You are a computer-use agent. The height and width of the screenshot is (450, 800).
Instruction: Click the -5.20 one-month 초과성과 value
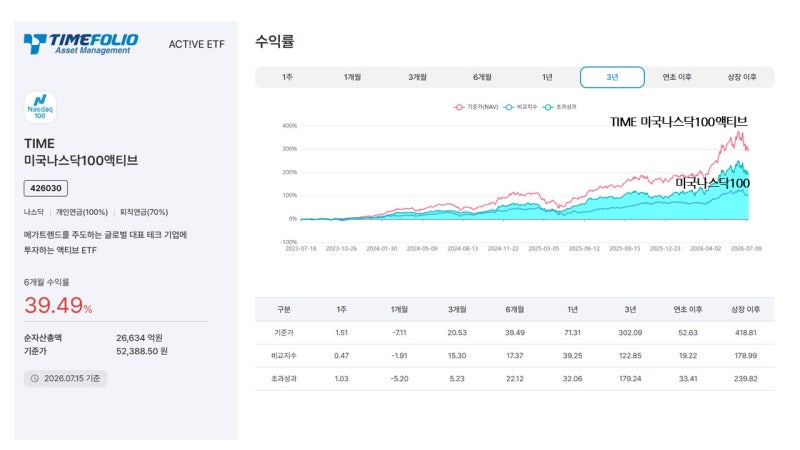coord(399,379)
